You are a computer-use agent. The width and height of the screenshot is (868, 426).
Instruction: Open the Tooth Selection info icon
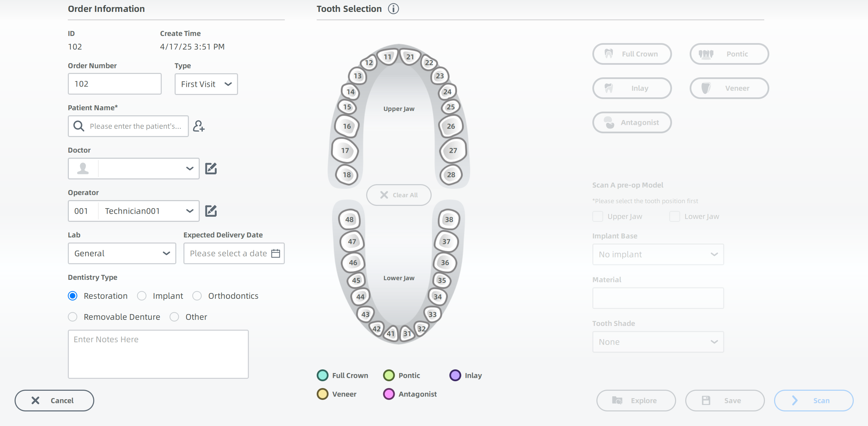(393, 9)
